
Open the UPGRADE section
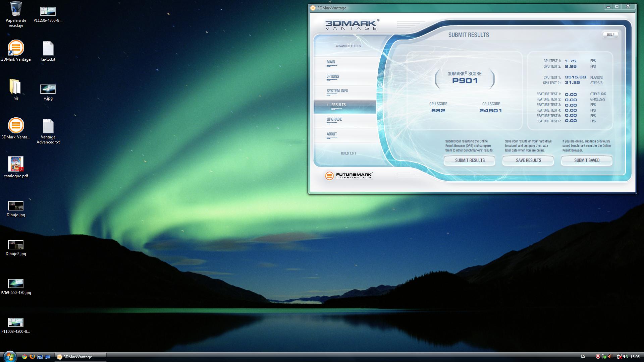(344, 120)
